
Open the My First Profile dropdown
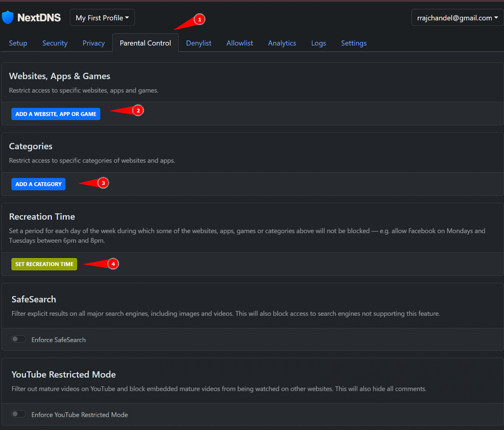tap(102, 18)
